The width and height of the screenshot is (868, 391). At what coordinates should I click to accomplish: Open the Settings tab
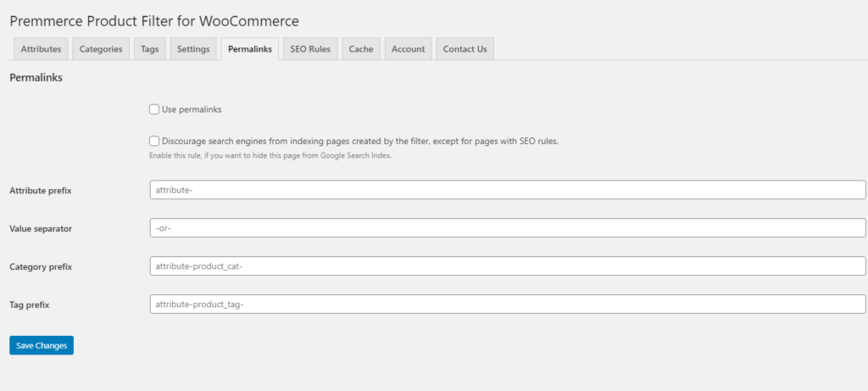coord(193,49)
